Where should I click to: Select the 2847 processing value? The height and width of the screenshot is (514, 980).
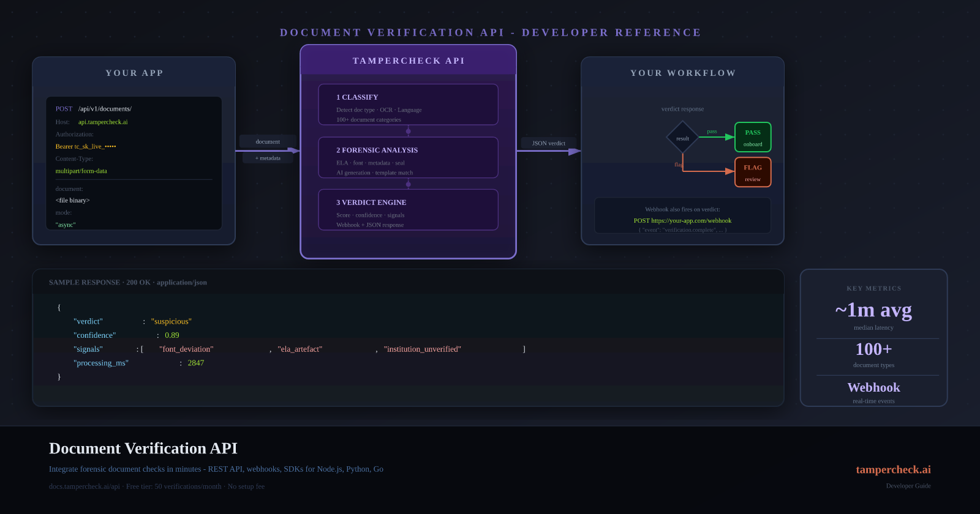click(x=196, y=363)
